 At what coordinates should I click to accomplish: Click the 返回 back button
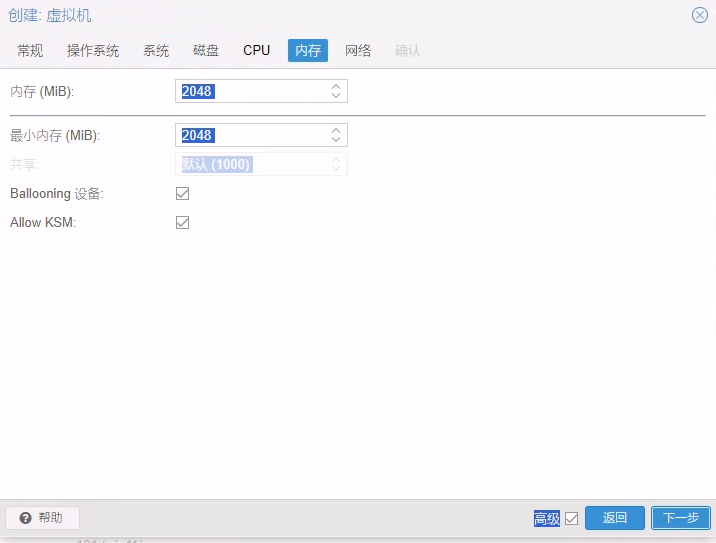615,518
